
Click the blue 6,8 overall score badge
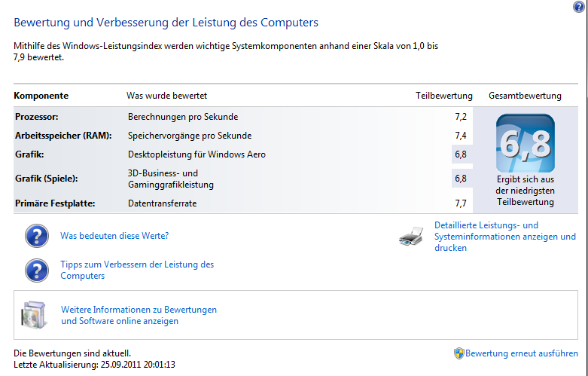click(x=525, y=143)
